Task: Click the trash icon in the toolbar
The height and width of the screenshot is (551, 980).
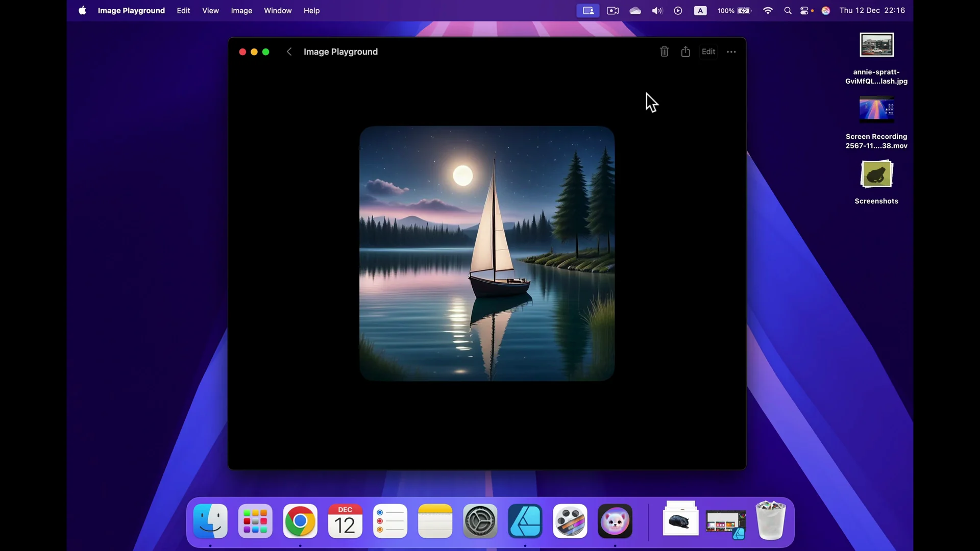Action: [664, 51]
